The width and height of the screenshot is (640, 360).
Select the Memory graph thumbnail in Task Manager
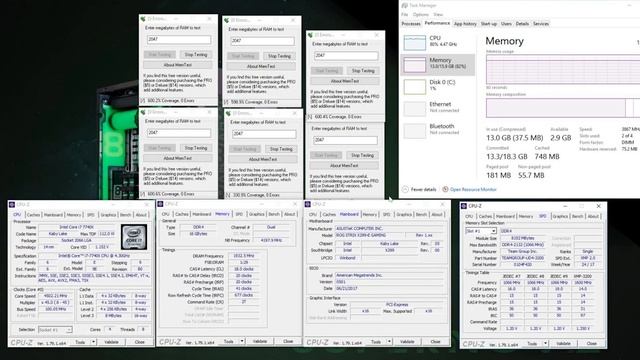pyautogui.click(x=415, y=65)
